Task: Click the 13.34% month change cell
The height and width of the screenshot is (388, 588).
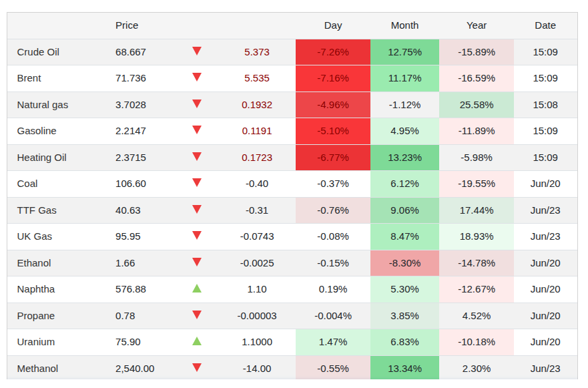Action: pyautogui.click(x=404, y=369)
